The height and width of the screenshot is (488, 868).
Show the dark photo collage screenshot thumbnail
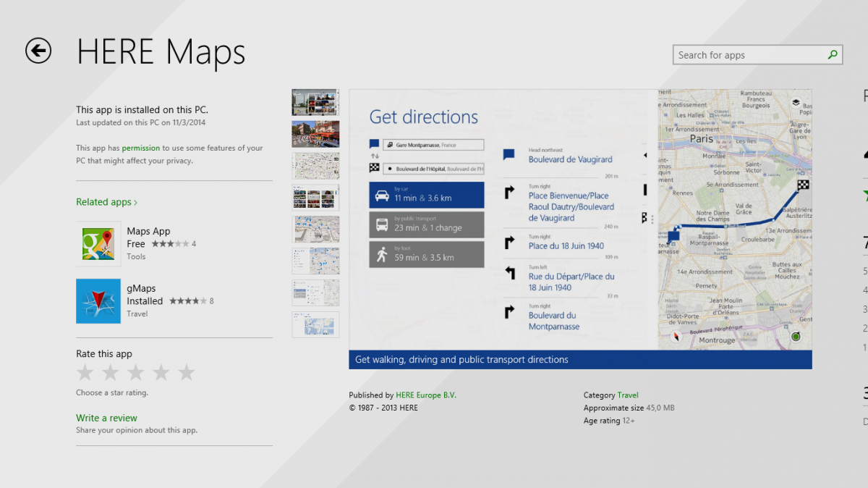coord(315,102)
